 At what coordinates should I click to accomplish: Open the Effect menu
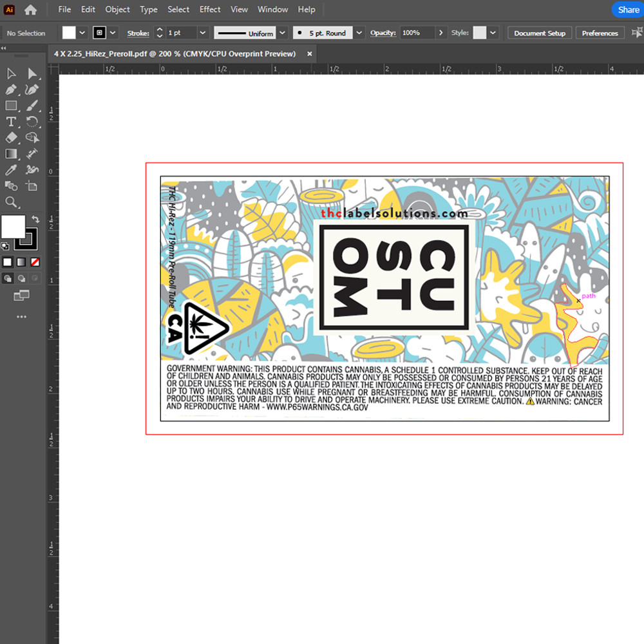[210, 10]
